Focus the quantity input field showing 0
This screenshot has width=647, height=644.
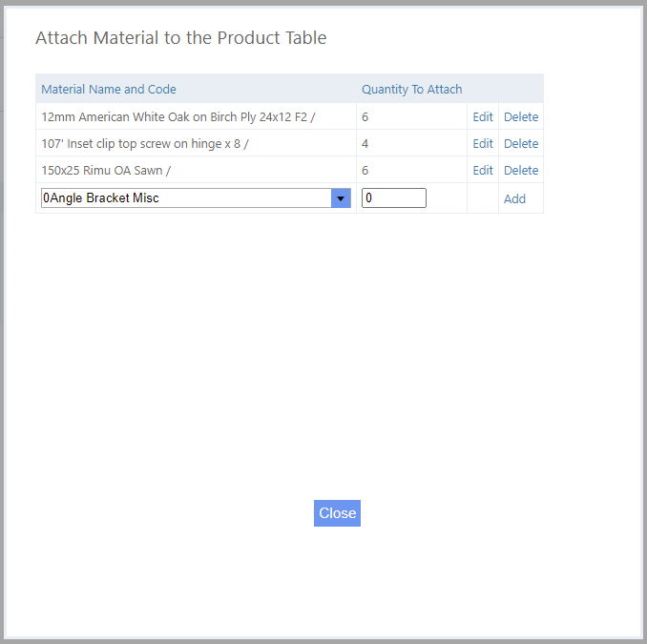tap(393, 198)
